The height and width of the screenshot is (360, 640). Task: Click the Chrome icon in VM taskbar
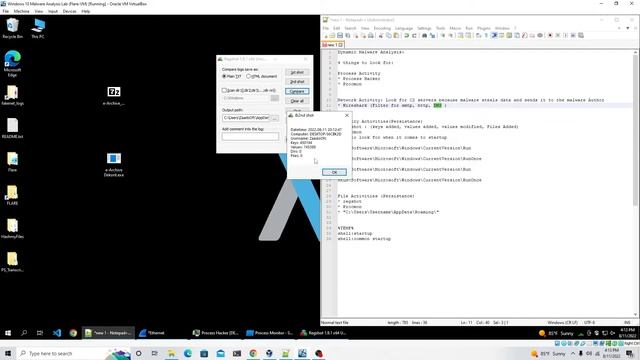(x=73, y=333)
